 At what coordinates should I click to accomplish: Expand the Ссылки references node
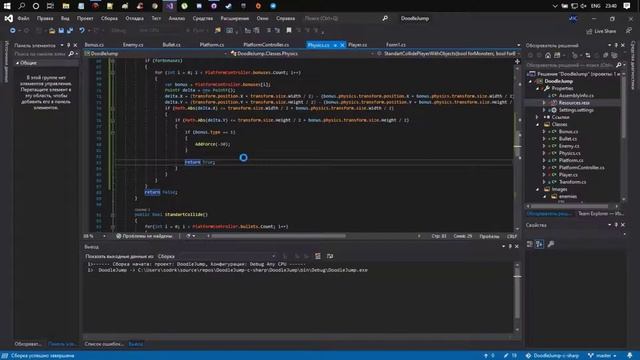[538, 117]
